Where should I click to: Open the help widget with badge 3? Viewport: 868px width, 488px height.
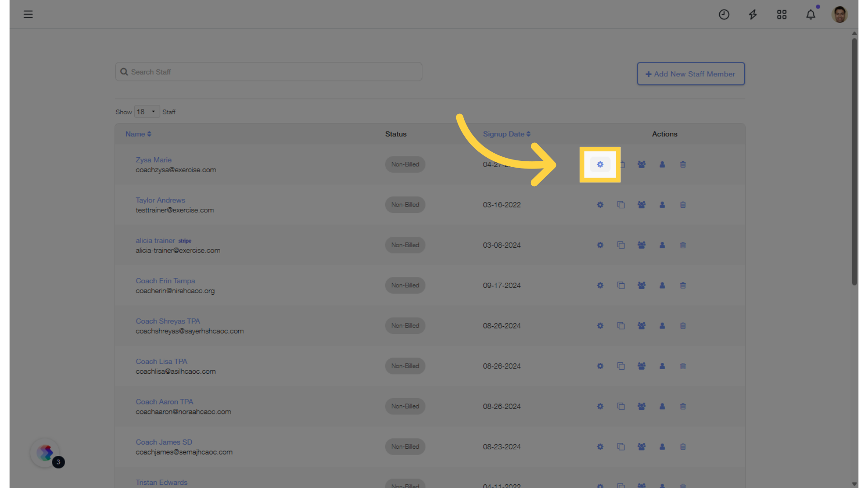click(45, 453)
